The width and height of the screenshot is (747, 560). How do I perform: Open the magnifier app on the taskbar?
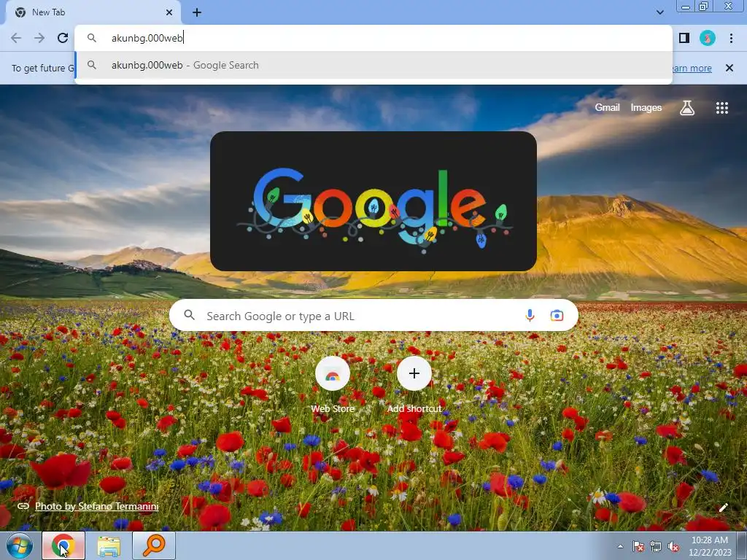(x=154, y=545)
